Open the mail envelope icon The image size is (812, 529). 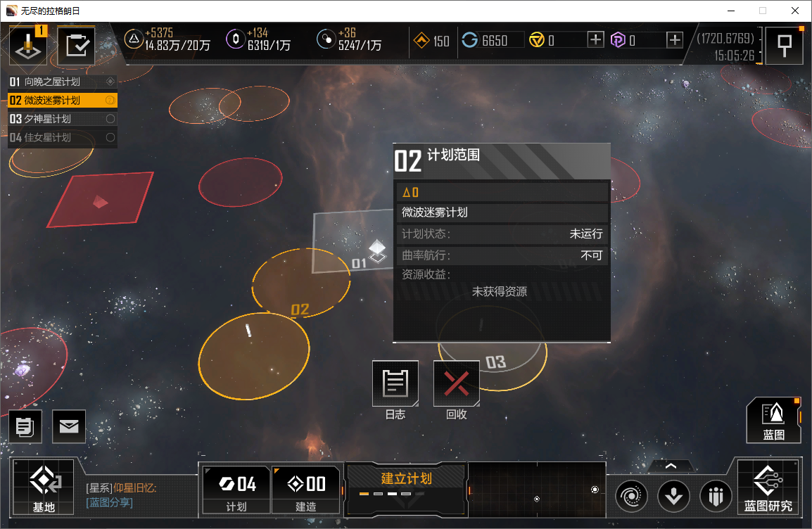pyautogui.click(x=69, y=426)
